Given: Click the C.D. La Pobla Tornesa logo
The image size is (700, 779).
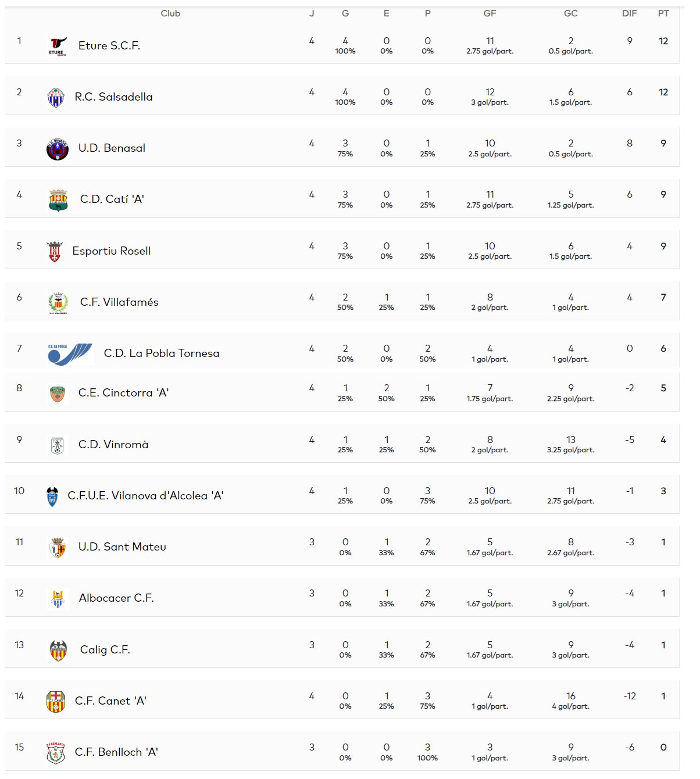Looking at the screenshot, I should point(70,353).
